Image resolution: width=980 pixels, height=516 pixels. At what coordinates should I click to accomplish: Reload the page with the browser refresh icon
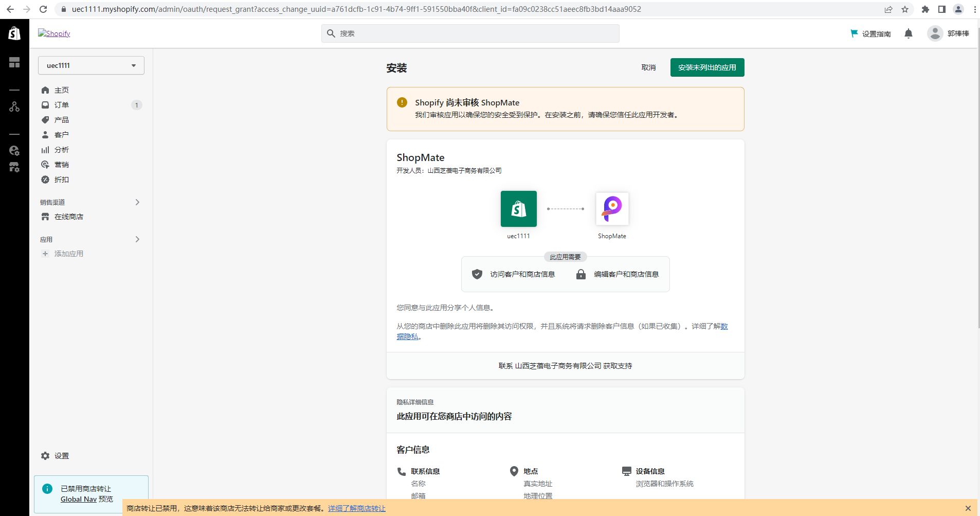[x=43, y=9]
